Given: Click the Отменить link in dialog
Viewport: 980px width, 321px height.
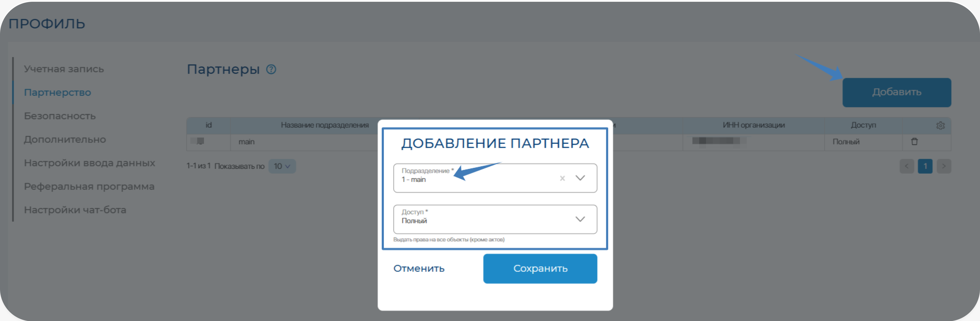Looking at the screenshot, I should (x=418, y=268).
